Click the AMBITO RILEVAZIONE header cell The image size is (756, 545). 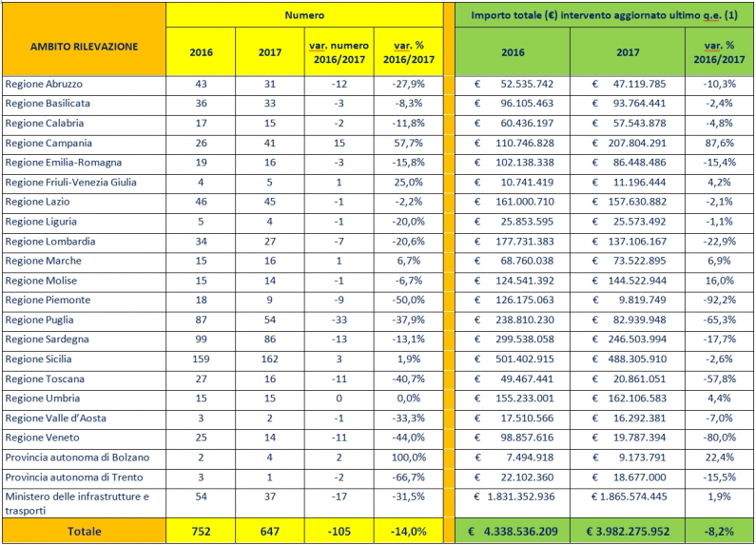click(84, 46)
